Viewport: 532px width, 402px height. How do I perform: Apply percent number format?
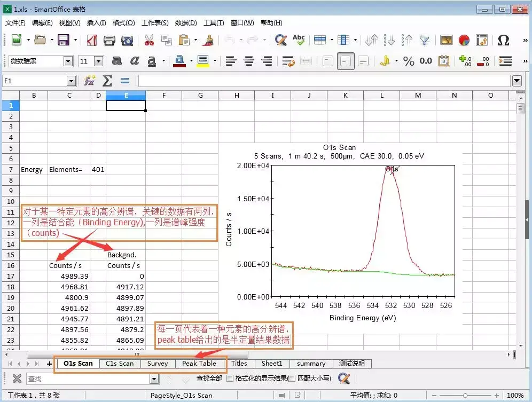pyautogui.click(x=409, y=61)
